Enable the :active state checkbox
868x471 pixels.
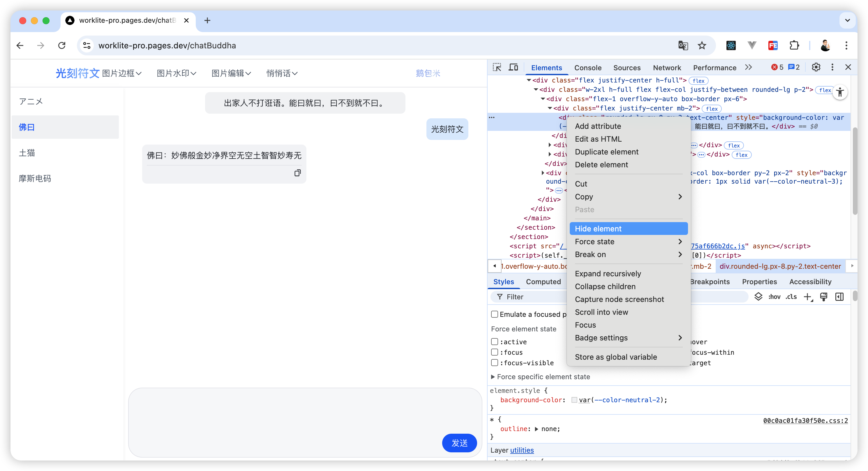coord(495,342)
